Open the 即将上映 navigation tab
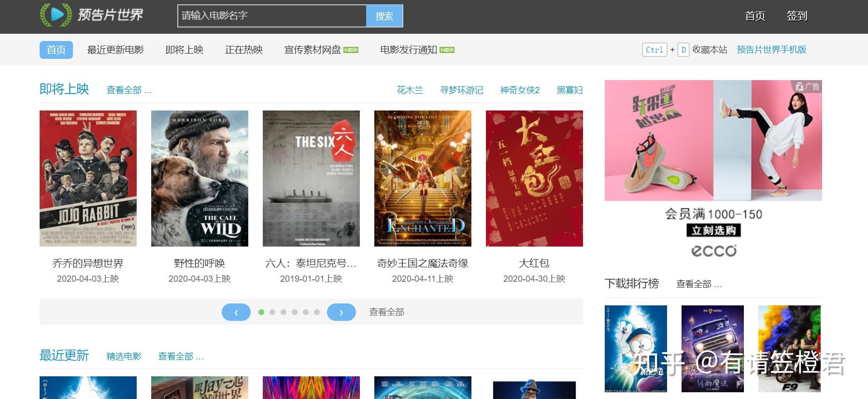The width and height of the screenshot is (868, 399). pyautogui.click(x=185, y=50)
